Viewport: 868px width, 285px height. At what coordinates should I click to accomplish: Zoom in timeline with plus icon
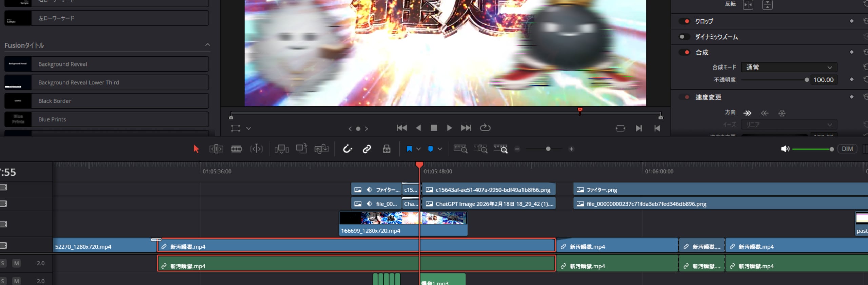point(571,149)
